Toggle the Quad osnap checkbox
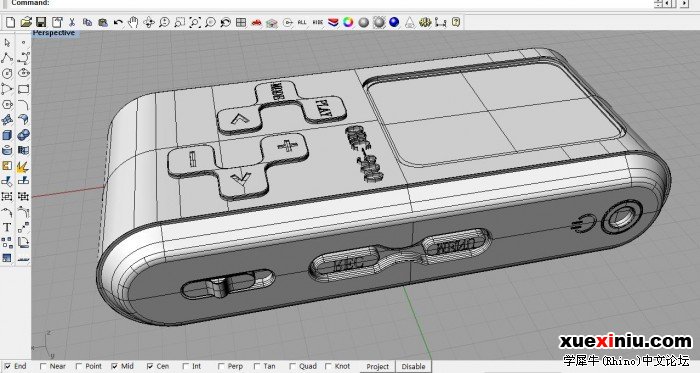 (292, 366)
